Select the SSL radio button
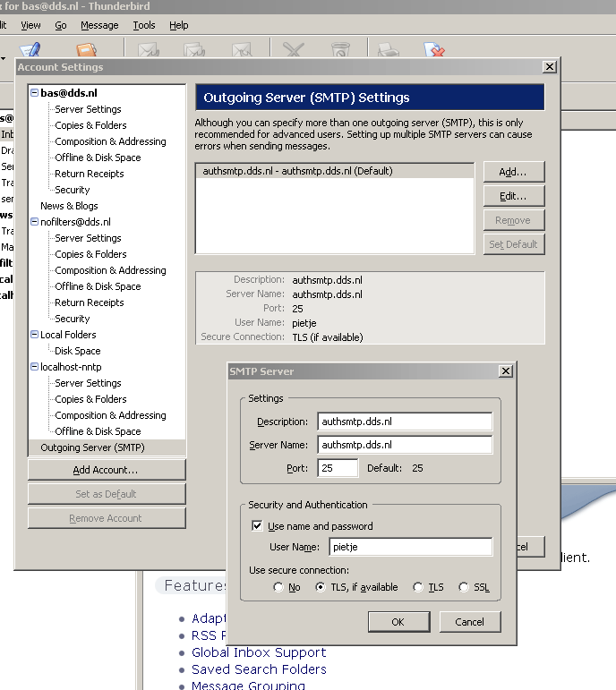This screenshot has height=690, width=616. tap(464, 587)
